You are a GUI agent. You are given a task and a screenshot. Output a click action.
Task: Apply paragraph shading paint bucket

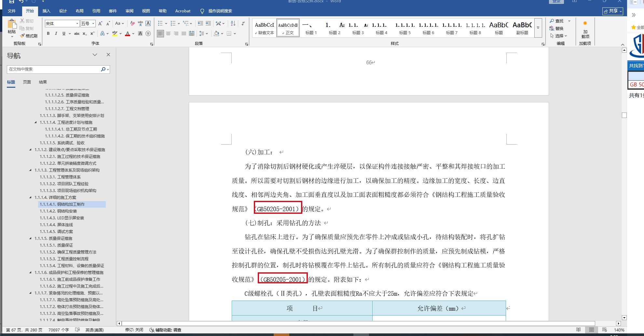(216, 33)
